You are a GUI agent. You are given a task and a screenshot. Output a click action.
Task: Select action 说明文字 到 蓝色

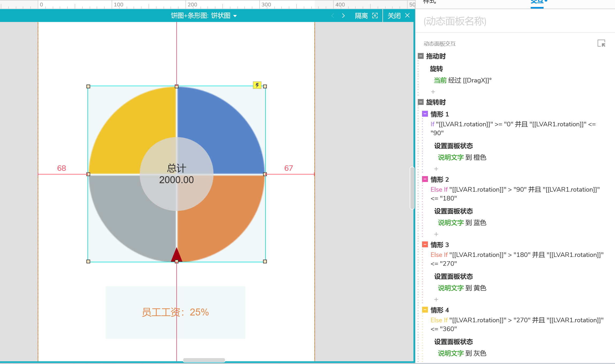click(462, 223)
